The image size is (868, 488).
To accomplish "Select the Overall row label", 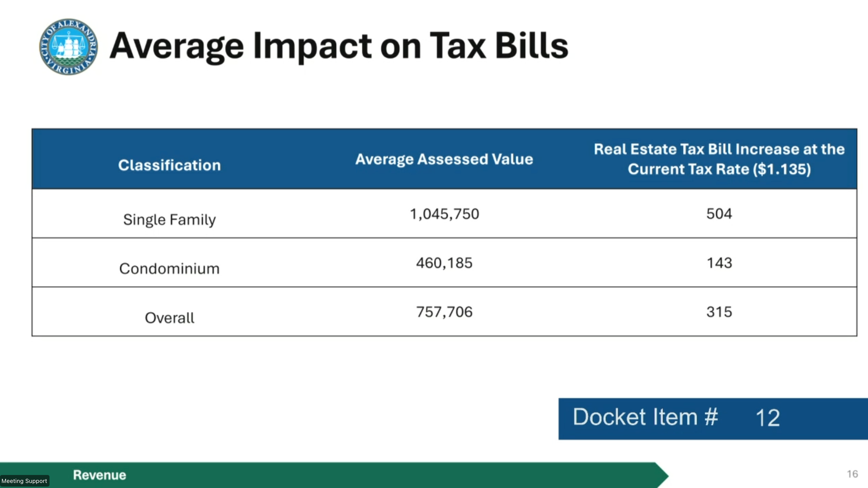I will tap(169, 318).
